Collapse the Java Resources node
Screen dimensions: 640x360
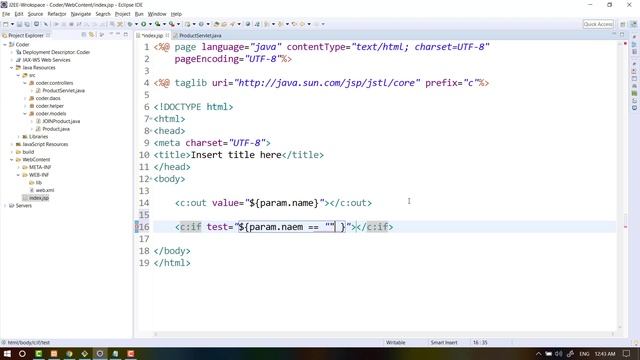click(11, 67)
